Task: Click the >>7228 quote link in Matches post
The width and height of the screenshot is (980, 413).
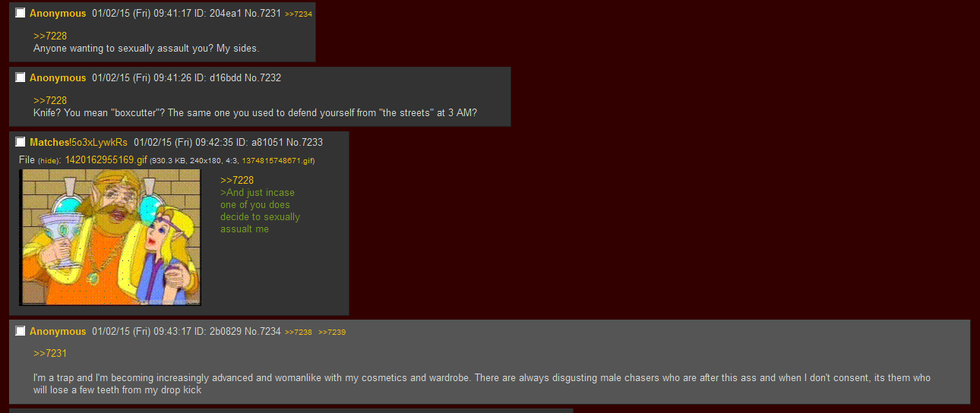Action: pyautogui.click(x=237, y=180)
